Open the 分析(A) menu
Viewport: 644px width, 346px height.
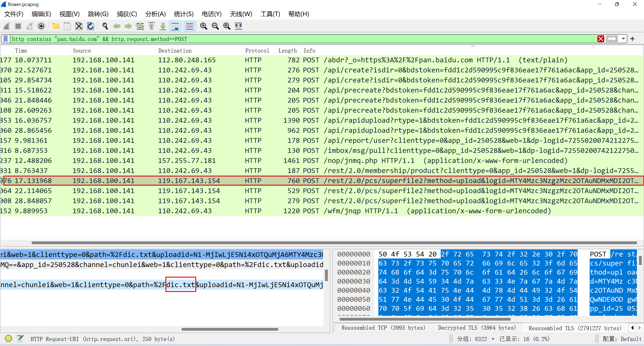155,14
